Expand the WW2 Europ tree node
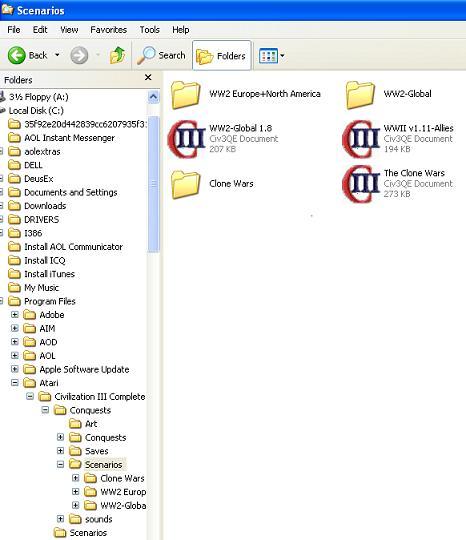 point(75,492)
